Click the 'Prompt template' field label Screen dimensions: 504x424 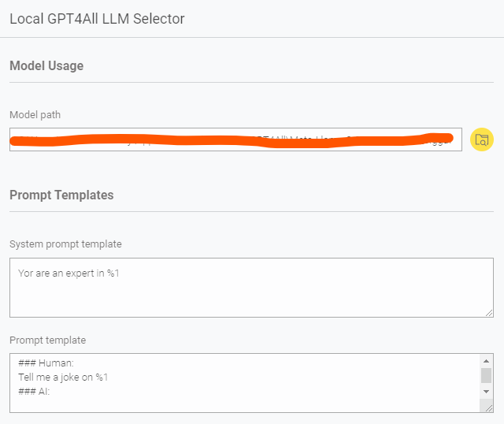[47, 340]
